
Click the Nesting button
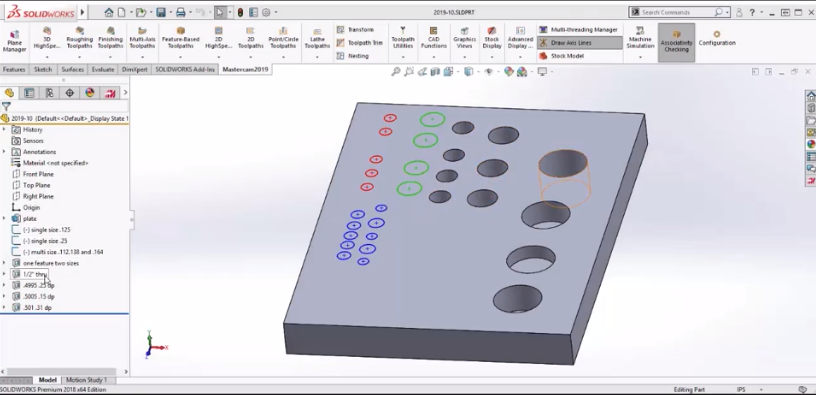click(x=352, y=56)
